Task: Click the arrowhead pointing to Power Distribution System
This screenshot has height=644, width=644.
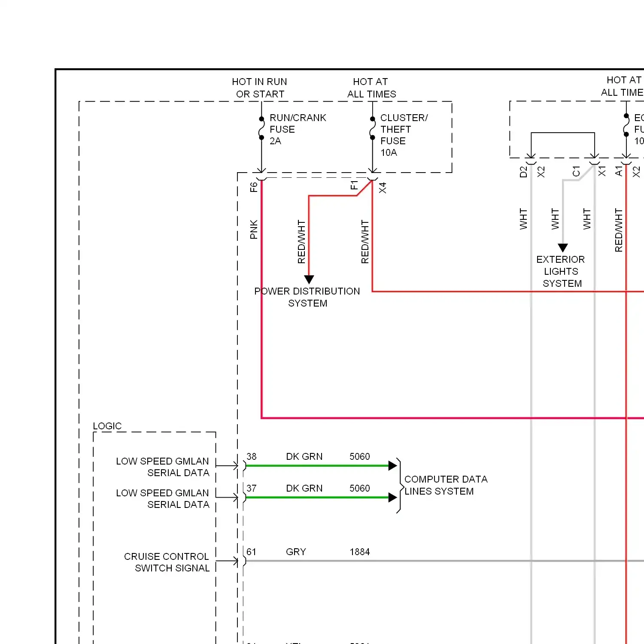Action: [x=309, y=279]
